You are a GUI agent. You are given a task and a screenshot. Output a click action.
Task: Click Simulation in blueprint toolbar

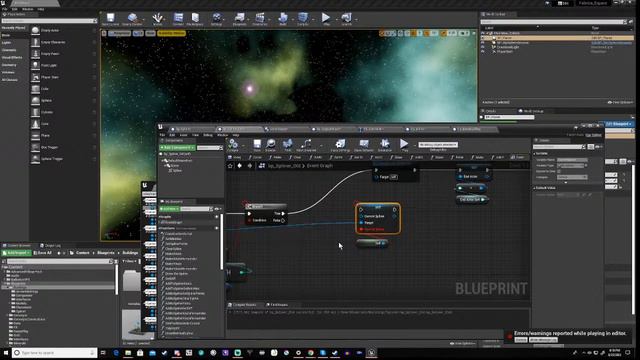(384, 145)
